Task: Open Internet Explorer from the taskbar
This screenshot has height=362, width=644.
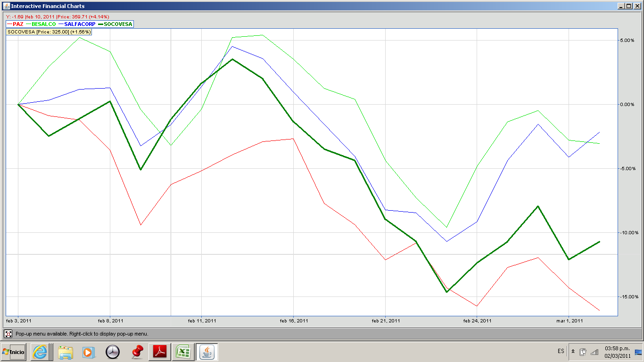Action: pos(40,352)
